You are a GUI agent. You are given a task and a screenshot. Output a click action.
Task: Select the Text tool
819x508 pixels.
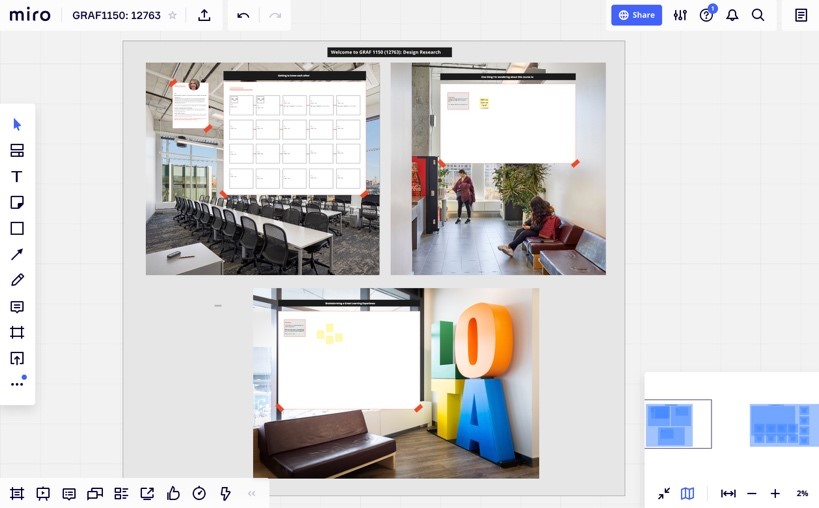point(17,177)
